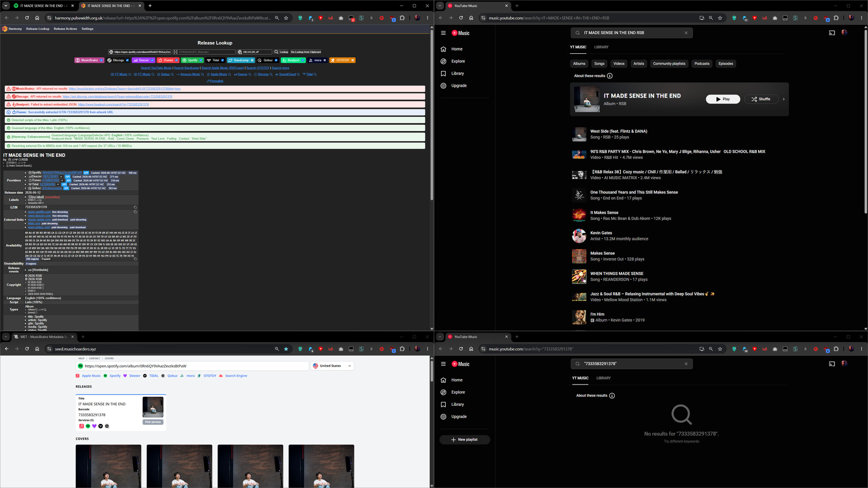The image size is (868, 488).
Task: Open the Search OTOTOY link
Action: pos(258,68)
